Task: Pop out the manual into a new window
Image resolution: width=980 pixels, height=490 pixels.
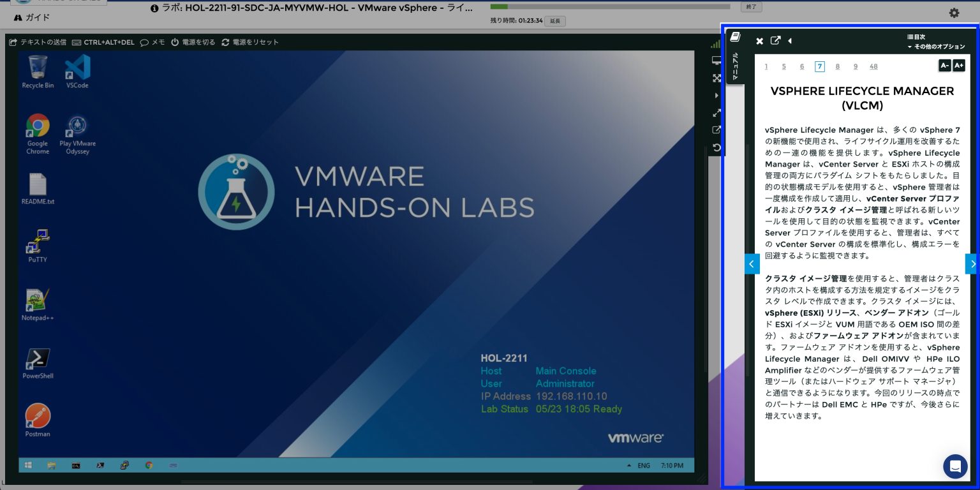Action: (775, 41)
